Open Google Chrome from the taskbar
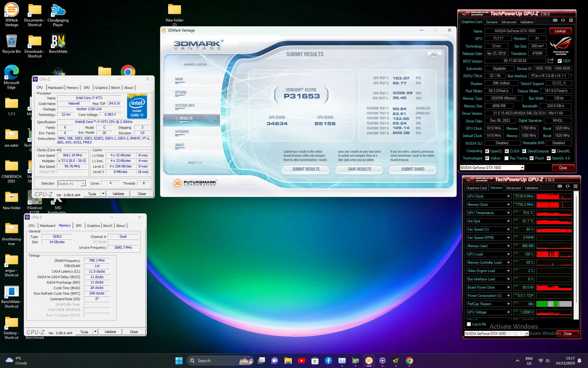588x368 pixels. (409, 361)
